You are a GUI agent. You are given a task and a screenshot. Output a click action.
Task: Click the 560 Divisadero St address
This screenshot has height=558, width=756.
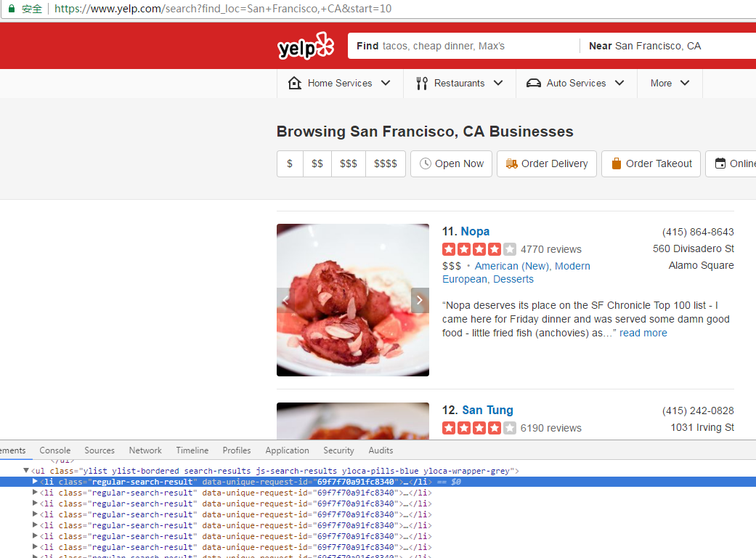pos(694,248)
